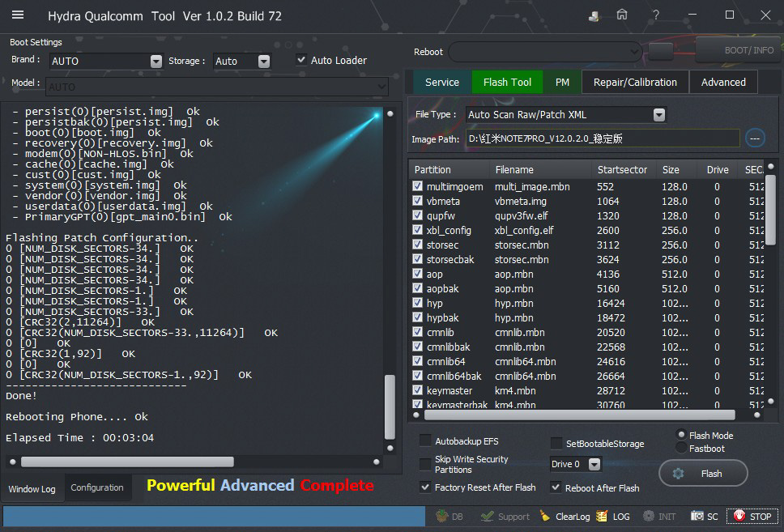Click the browse image path button
This screenshot has width=784, height=532.
pos(755,138)
